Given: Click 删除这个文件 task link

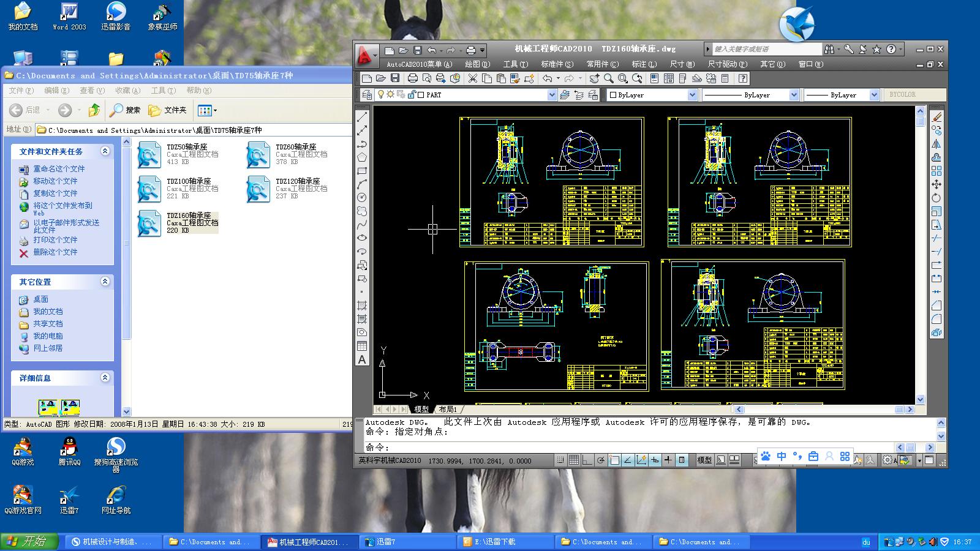Looking at the screenshot, I should (55, 252).
